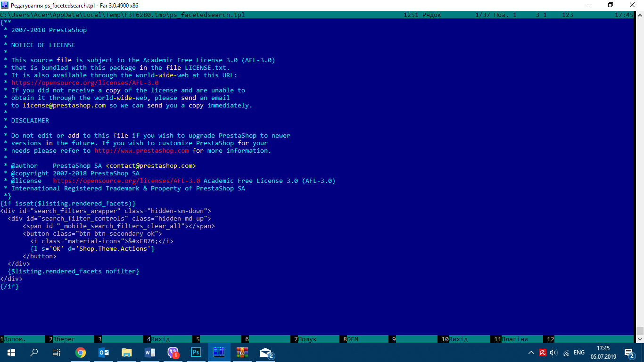Open Viber from the taskbar
This screenshot has height=362, width=644.
click(173, 352)
